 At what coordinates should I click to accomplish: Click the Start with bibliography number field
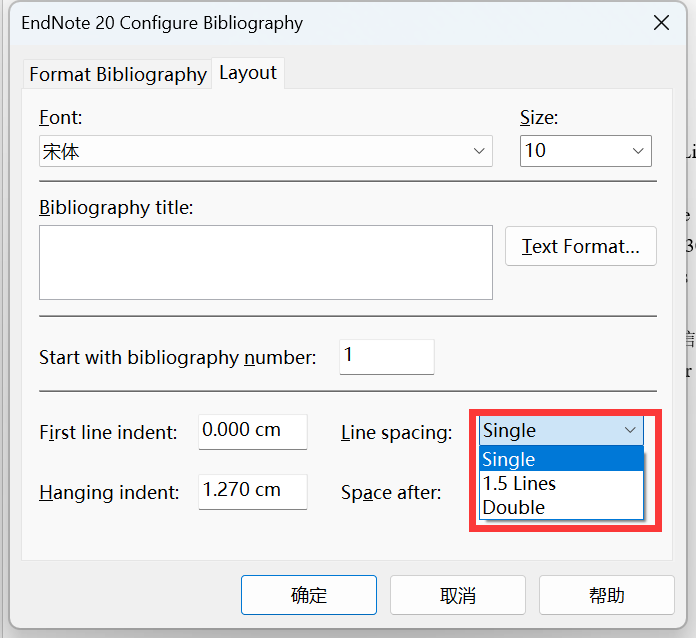tap(387, 357)
